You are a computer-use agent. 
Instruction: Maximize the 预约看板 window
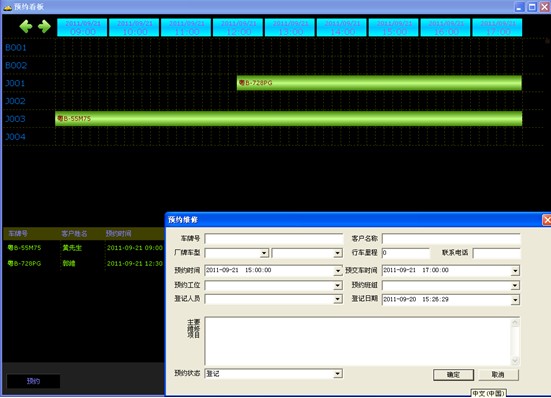(532, 7)
